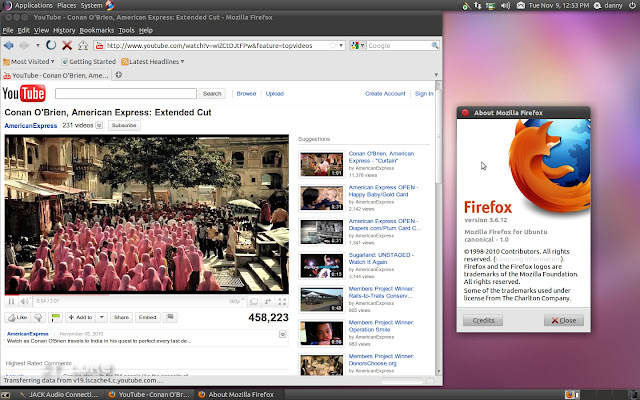Expand the 231 videos channel dropdown
The image size is (640, 400).
[x=99, y=125]
